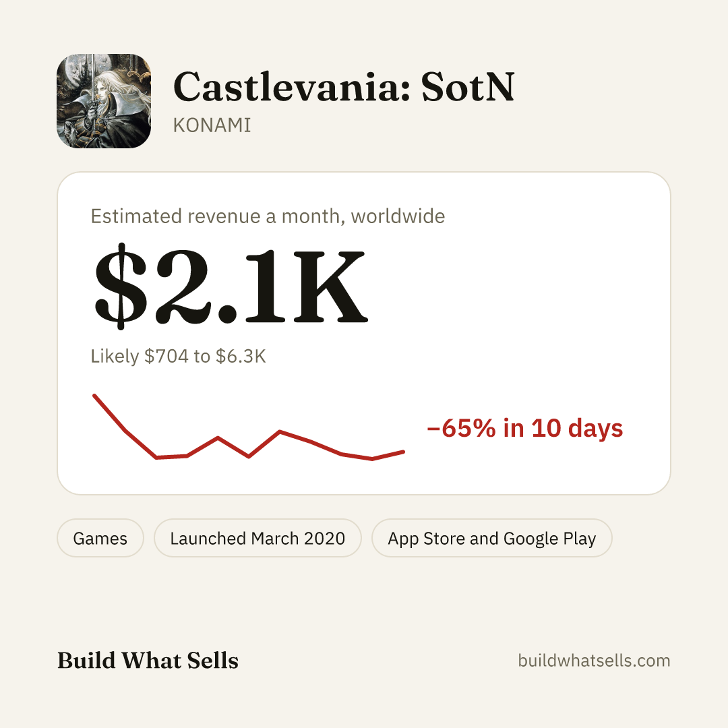
Task: Open the Castlevania: SotN title
Action: click(x=344, y=87)
